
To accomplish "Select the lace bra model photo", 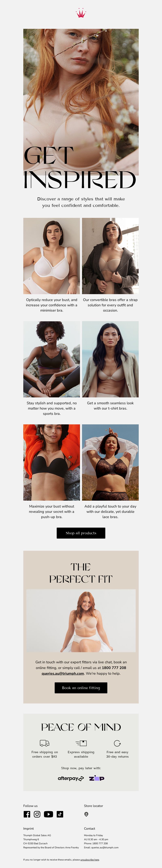I will pos(110,462).
